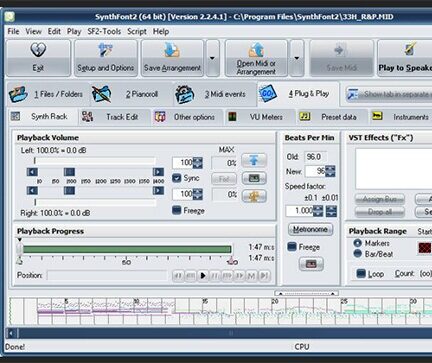Viewport: 432px width, 363px height.
Task: Open Setup and Options
Action: click(106, 58)
